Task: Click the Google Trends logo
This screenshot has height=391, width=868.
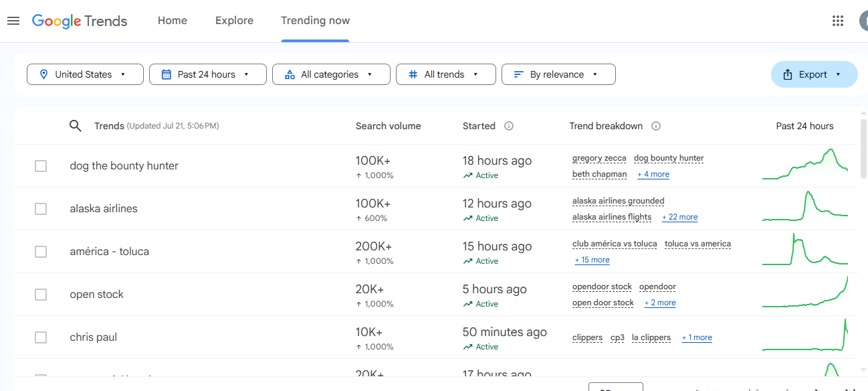Action: [80, 21]
